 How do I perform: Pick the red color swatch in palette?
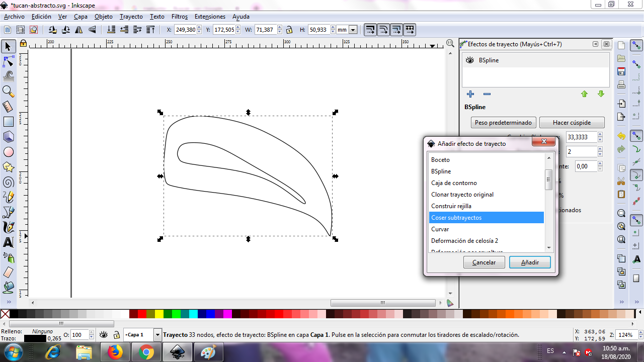coord(142,314)
